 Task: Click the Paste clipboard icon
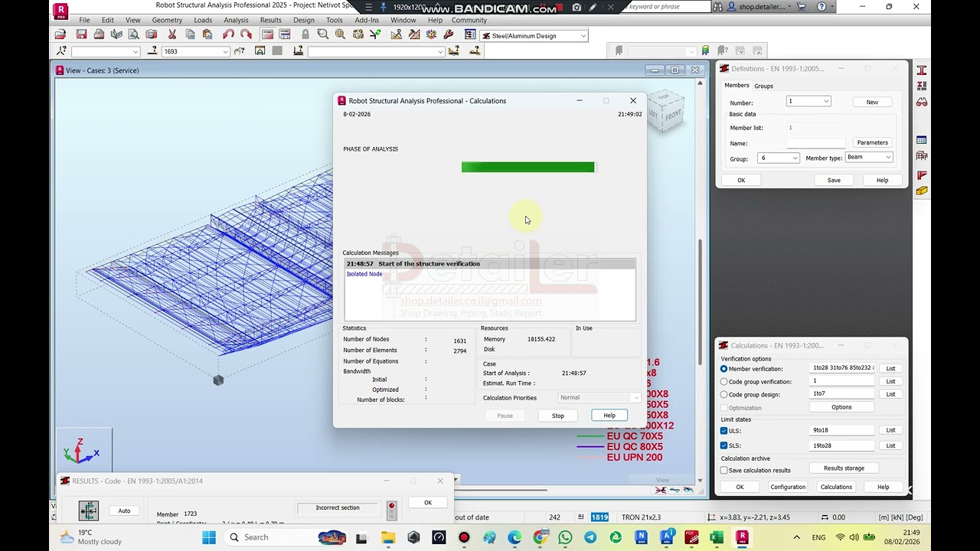point(207,34)
